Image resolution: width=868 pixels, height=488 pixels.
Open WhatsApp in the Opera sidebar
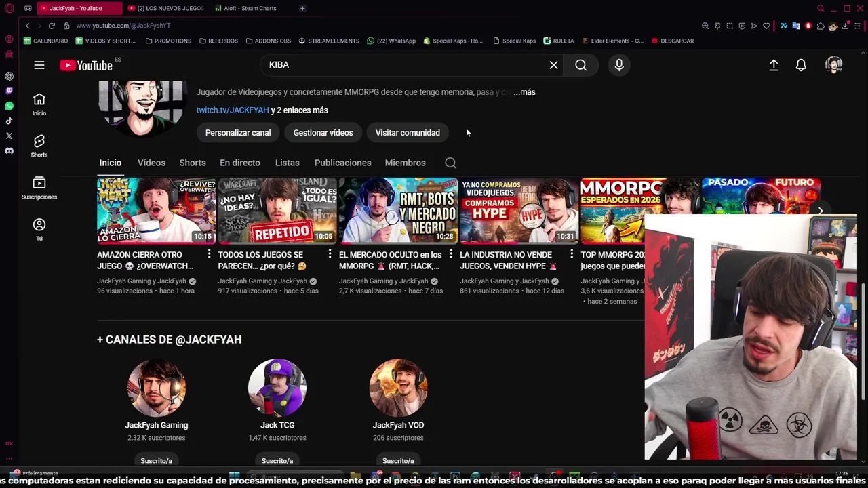pyautogui.click(x=9, y=106)
